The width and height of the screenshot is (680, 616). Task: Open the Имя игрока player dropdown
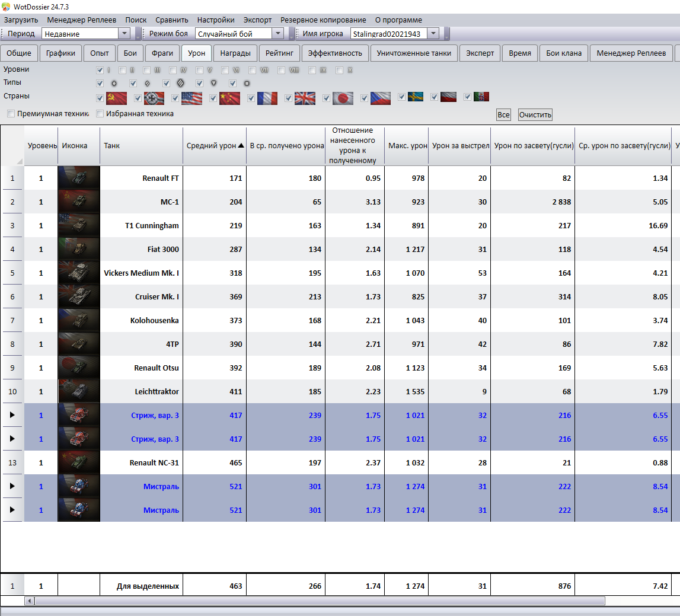pyautogui.click(x=433, y=34)
